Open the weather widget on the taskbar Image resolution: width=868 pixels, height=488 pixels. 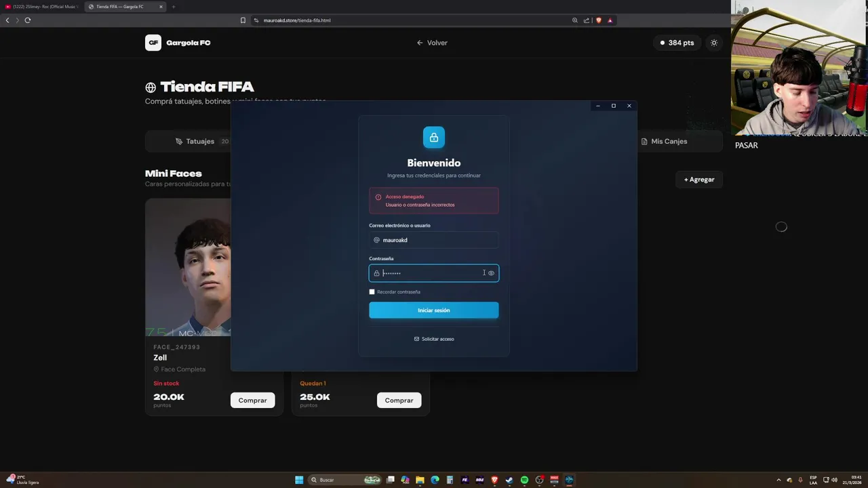22,480
